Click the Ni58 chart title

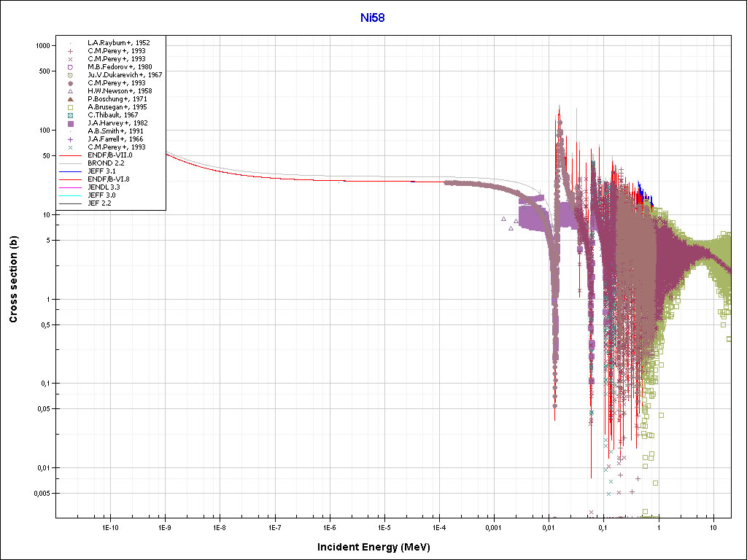[373, 17]
